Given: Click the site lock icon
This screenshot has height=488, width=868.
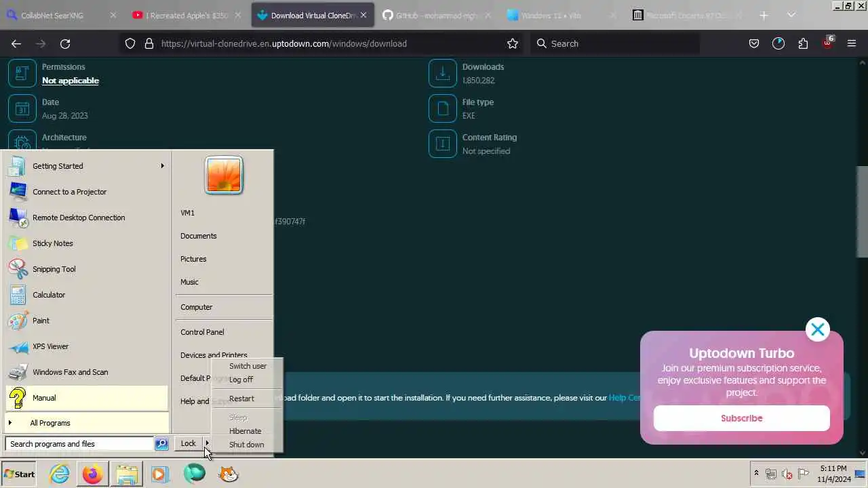Looking at the screenshot, I should (149, 43).
